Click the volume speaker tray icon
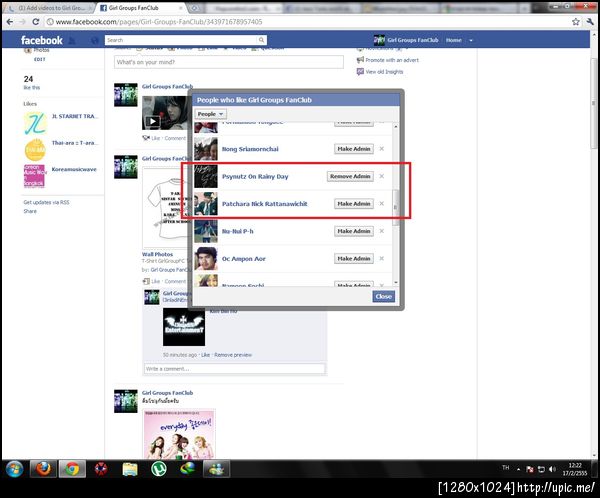600x498 pixels. 552,469
